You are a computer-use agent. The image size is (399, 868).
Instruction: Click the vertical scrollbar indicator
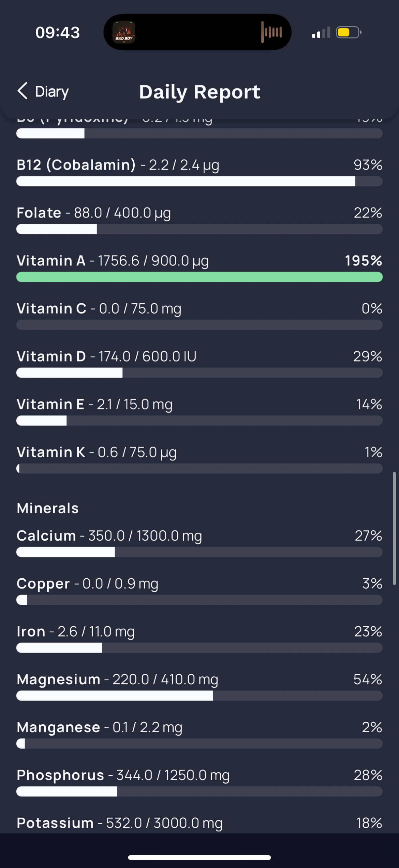[x=394, y=528]
